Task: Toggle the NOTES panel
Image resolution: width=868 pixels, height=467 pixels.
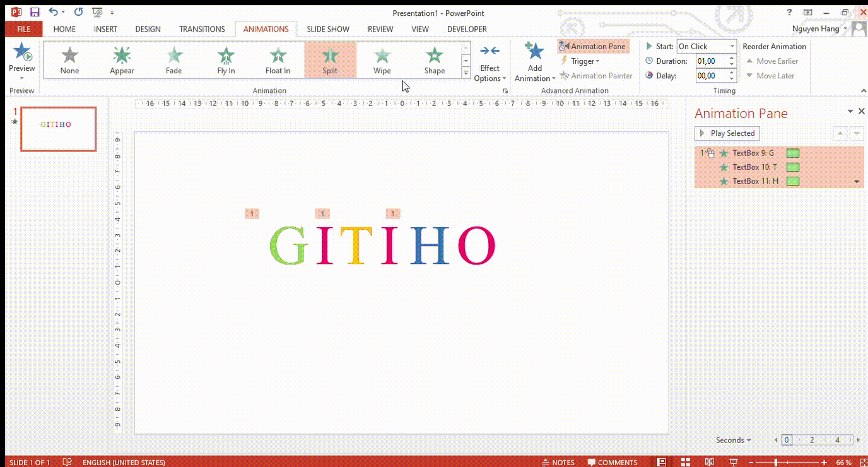Action: (558, 462)
